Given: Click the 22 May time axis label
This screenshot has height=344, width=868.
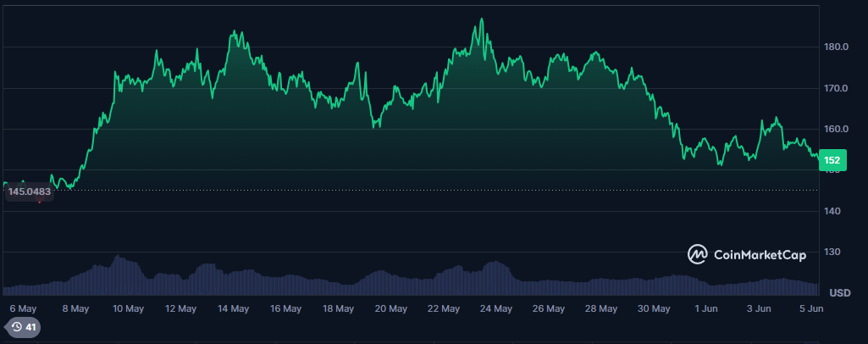Looking at the screenshot, I should coord(443,308).
